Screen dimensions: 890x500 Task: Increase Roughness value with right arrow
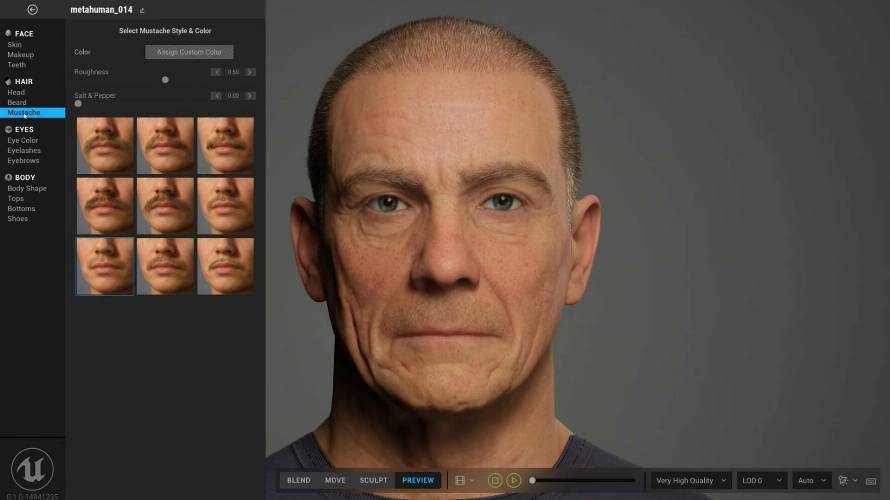tap(250, 72)
